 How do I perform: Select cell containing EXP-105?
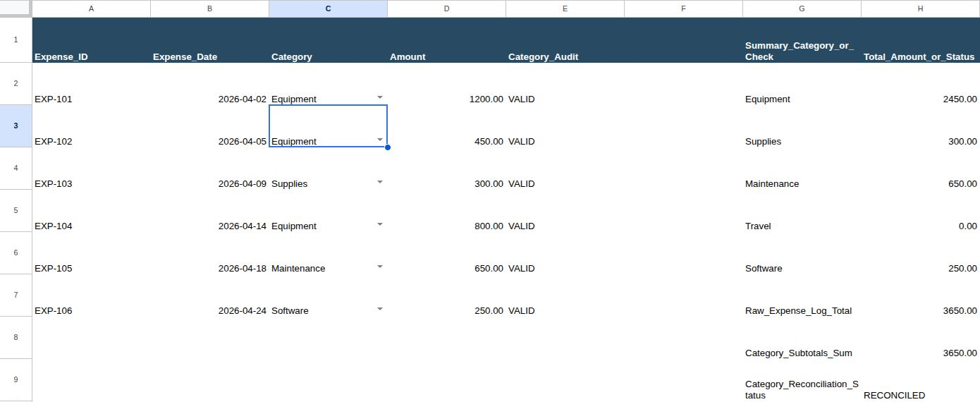pos(91,253)
